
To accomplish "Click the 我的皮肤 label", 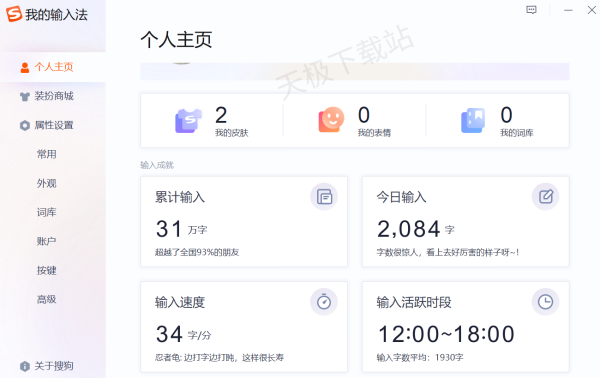I will coord(232,133).
